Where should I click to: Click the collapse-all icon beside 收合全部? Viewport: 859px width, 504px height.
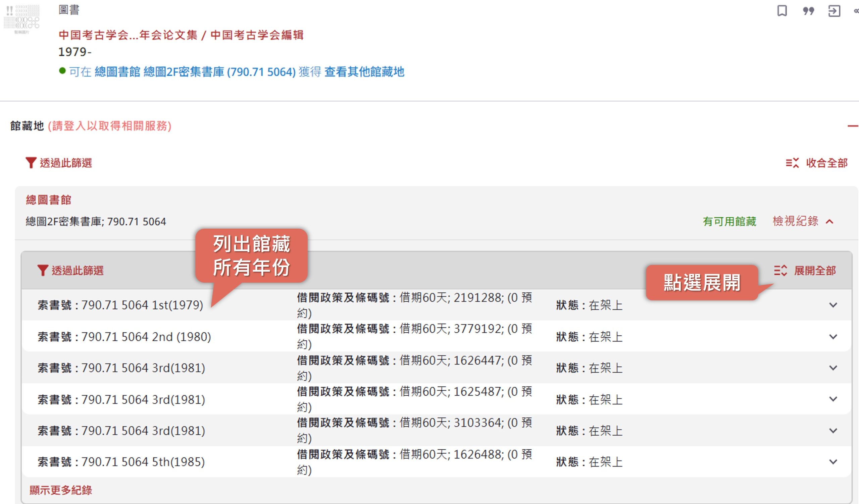pyautogui.click(x=792, y=163)
